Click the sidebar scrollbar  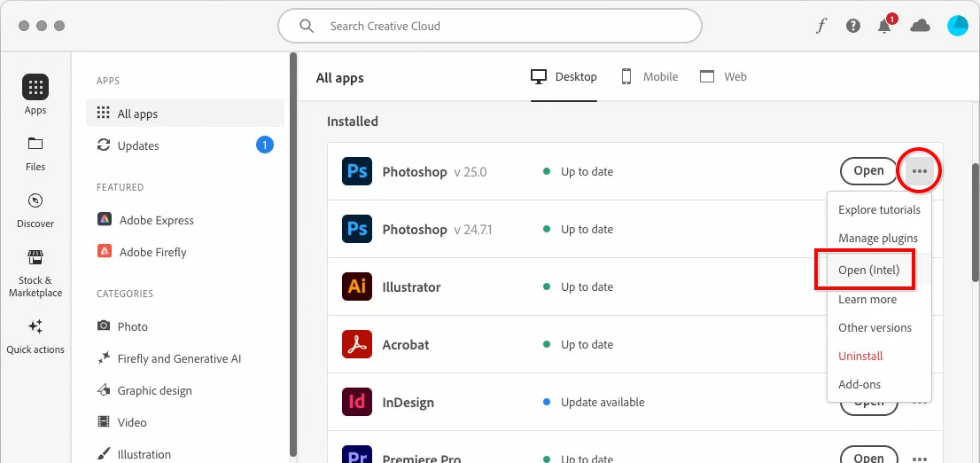[x=293, y=256]
